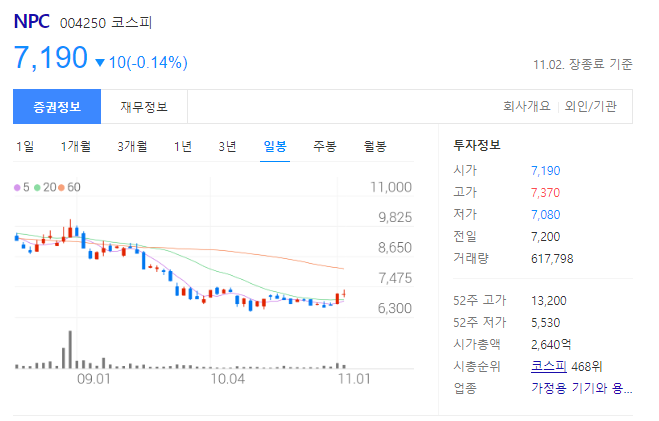The width and height of the screenshot is (659, 421).
Task: Click the stock code 004250 코스피
Action: tap(105, 23)
